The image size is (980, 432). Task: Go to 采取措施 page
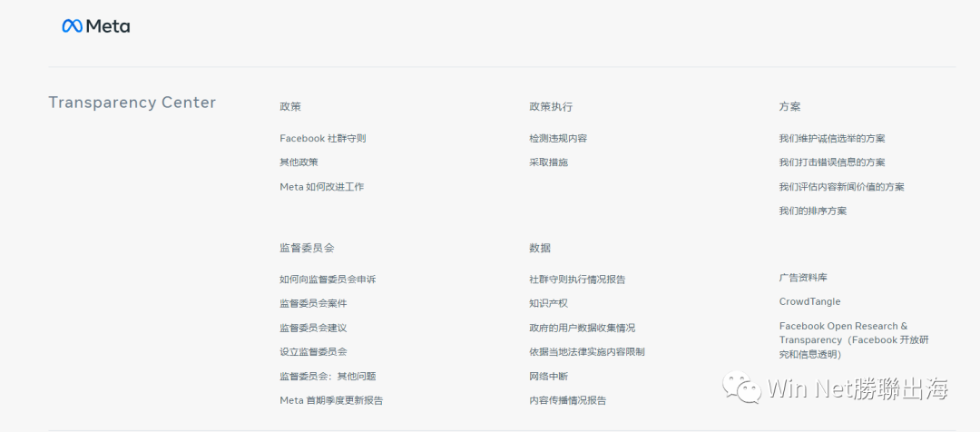click(x=549, y=162)
